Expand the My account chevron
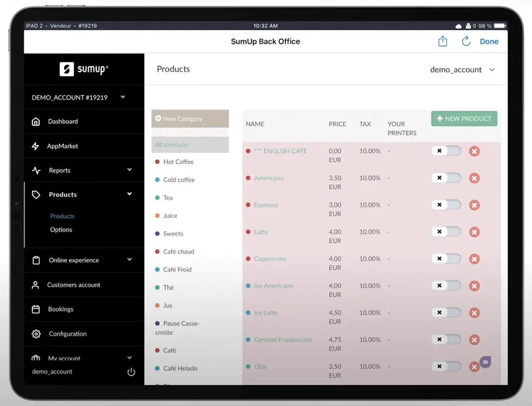The width and height of the screenshot is (532, 406). 129,358
